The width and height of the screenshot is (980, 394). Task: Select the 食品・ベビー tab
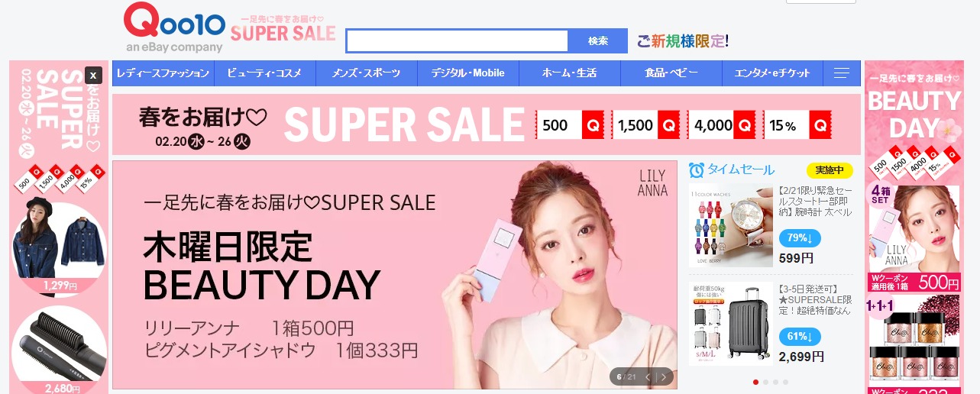click(671, 73)
